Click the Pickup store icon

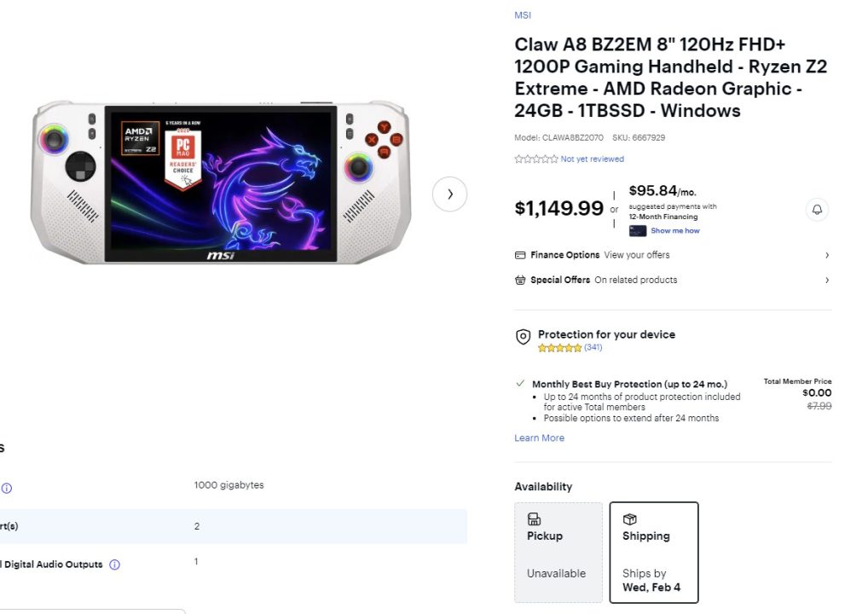[534, 518]
